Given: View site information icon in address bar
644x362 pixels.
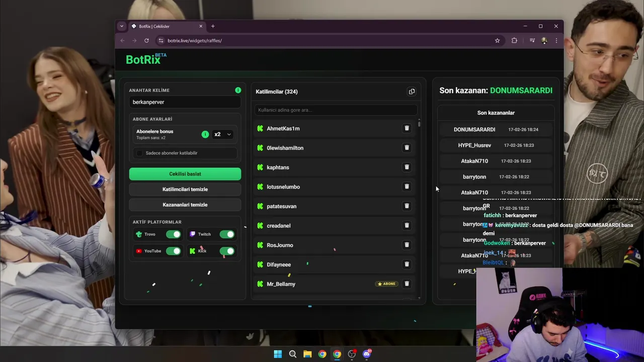Looking at the screenshot, I should [x=160, y=41].
